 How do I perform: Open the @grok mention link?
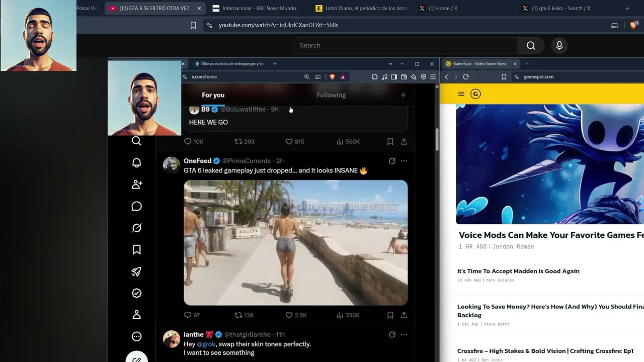tap(206, 344)
